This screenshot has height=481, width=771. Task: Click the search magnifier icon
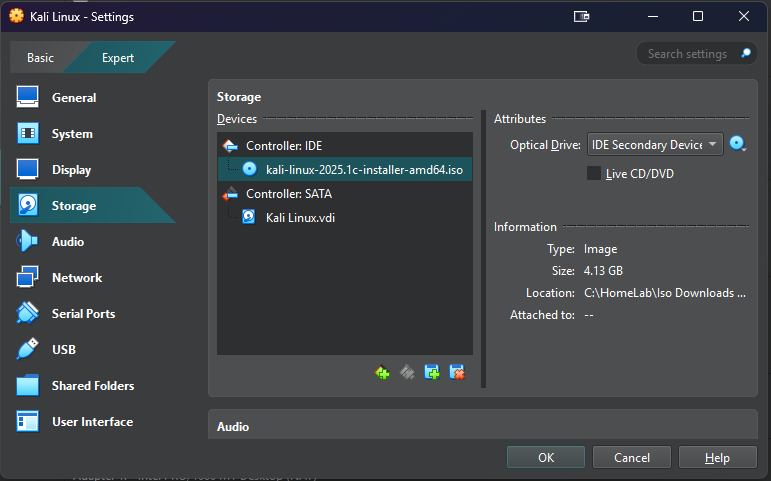[x=746, y=53]
